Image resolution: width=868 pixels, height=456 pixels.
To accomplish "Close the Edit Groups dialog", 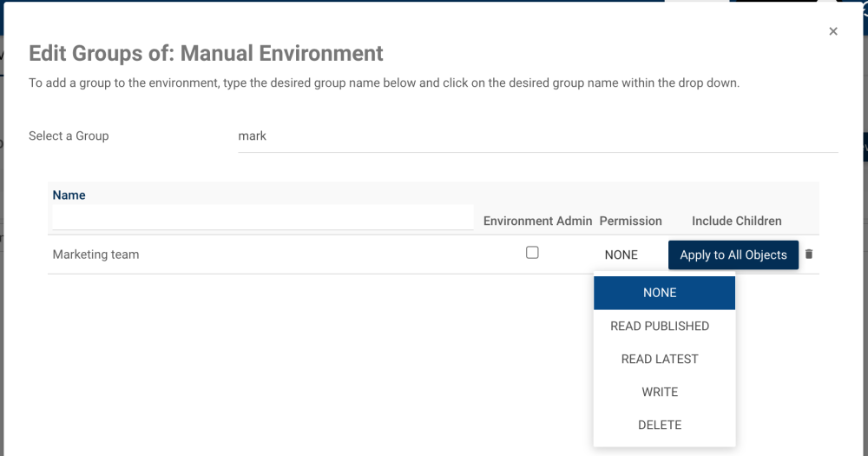I will tap(833, 31).
